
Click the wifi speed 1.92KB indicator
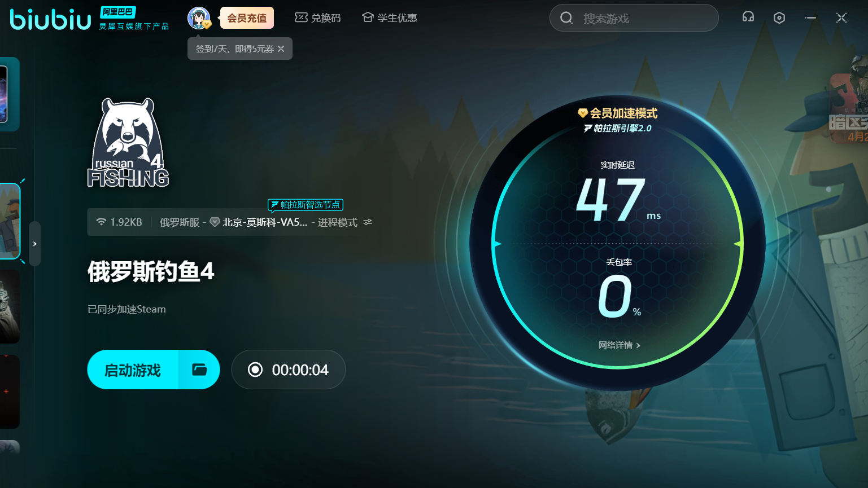pyautogui.click(x=119, y=222)
